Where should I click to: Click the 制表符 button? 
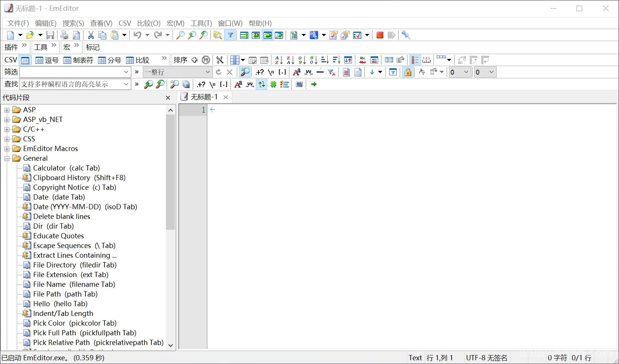click(78, 60)
